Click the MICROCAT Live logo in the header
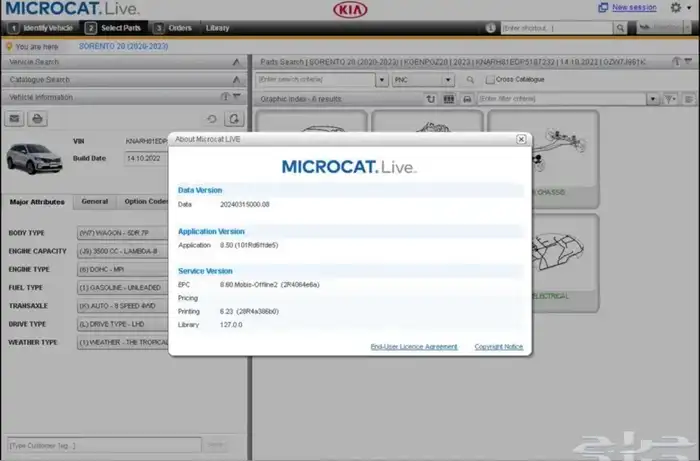 72,8
